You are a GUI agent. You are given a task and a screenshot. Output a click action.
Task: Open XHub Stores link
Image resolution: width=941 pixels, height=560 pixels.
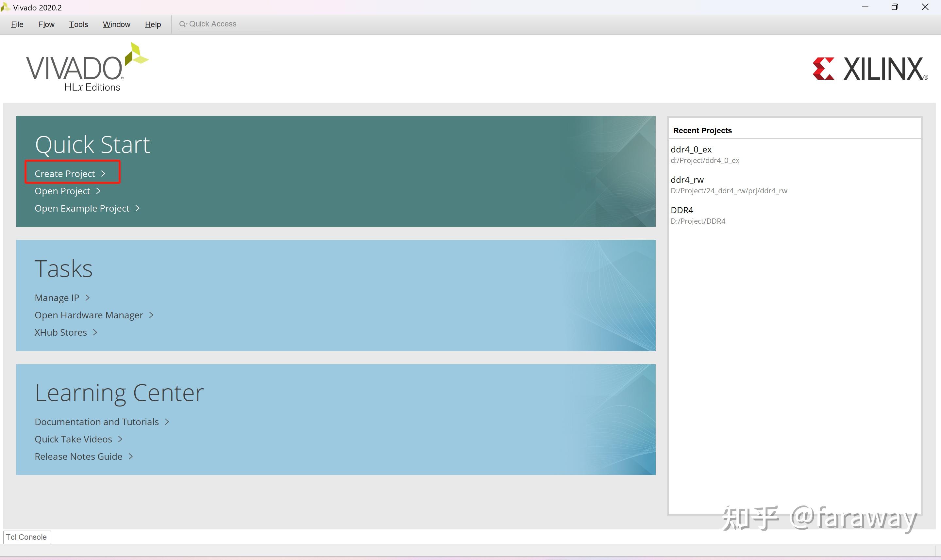pos(61,332)
